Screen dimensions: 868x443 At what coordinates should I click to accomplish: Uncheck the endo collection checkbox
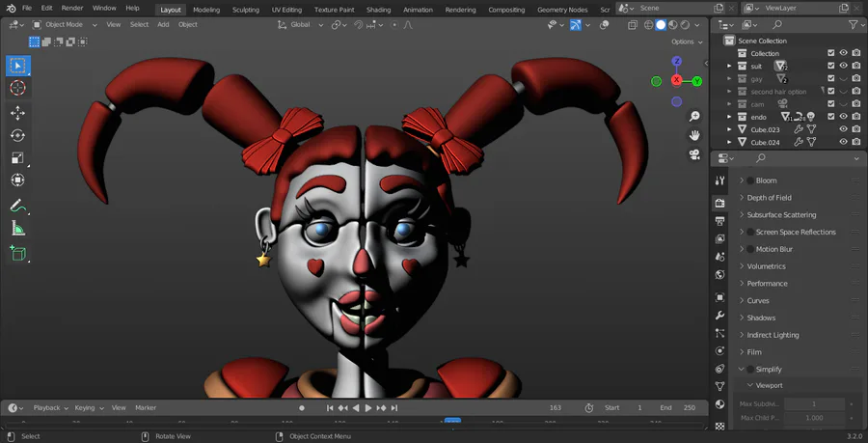(x=830, y=117)
